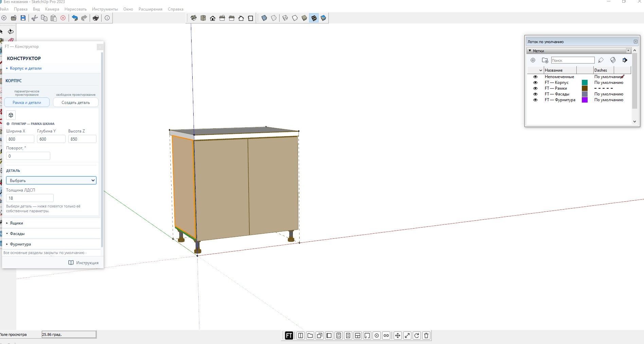Hide the Непомеченные tag with its eye

(x=535, y=77)
